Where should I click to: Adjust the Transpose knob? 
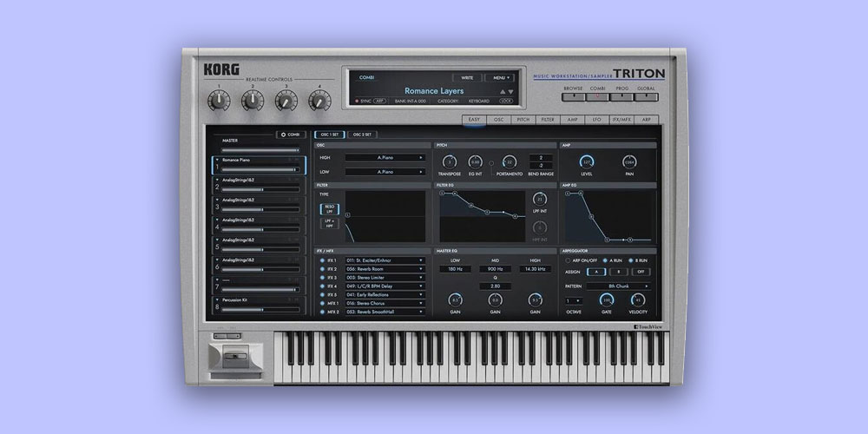[x=450, y=161]
